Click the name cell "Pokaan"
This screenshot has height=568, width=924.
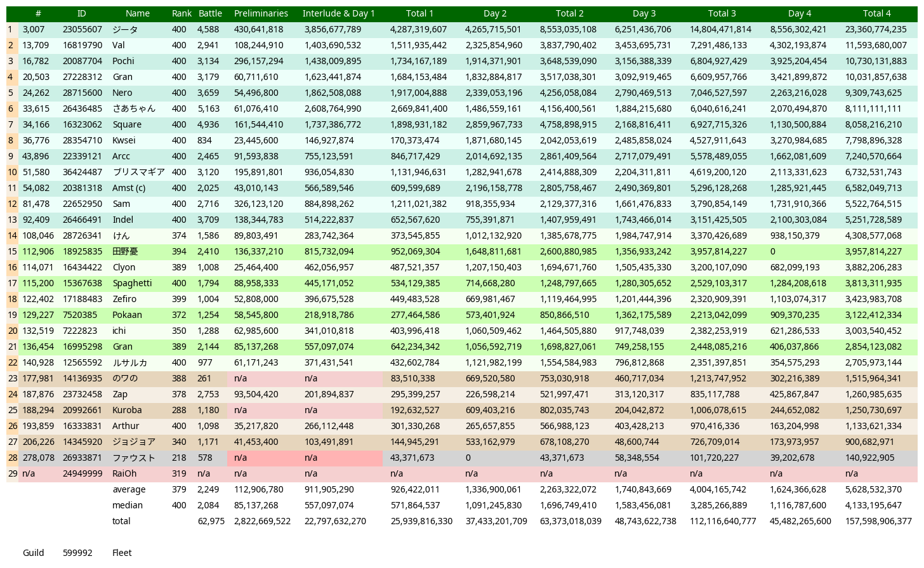[128, 315]
